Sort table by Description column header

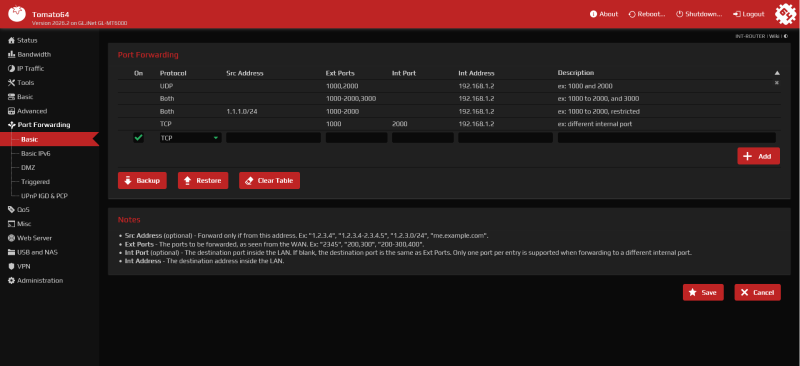tap(576, 73)
